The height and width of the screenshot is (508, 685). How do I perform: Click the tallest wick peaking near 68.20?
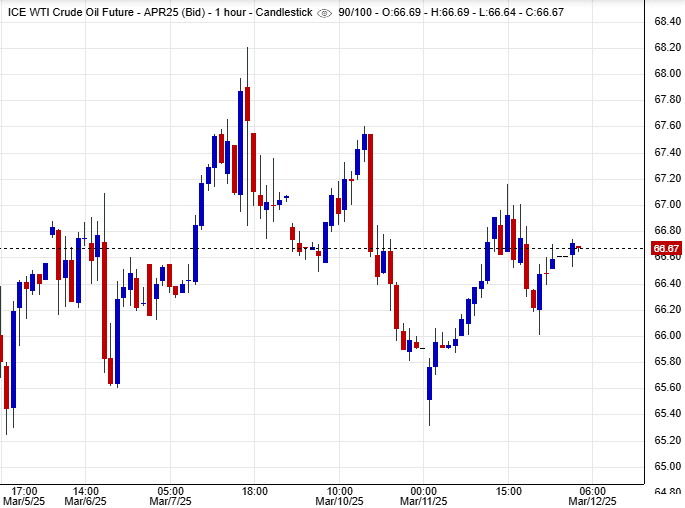(x=247, y=60)
